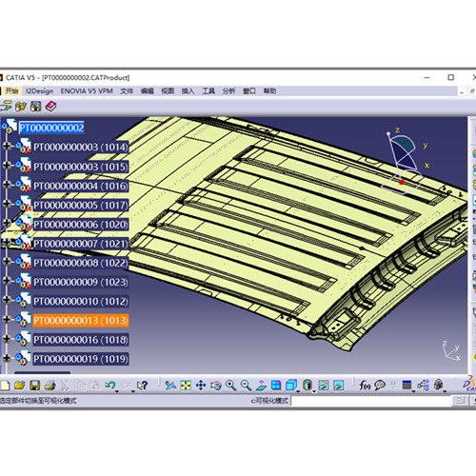Click the Save floppy disk icon
The image size is (476, 476).
[35, 386]
